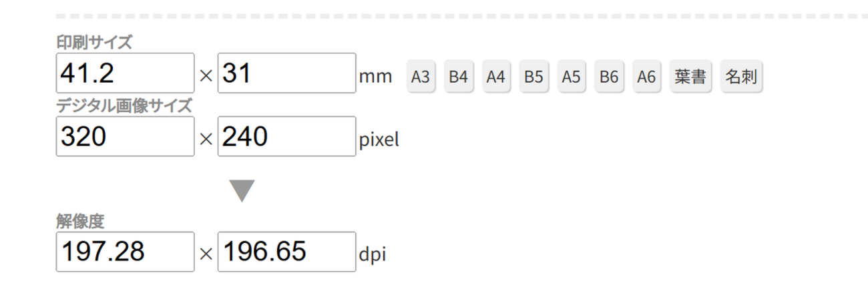Select the pixel height field showing 240
This screenshot has width=868, height=303.
(286, 137)
